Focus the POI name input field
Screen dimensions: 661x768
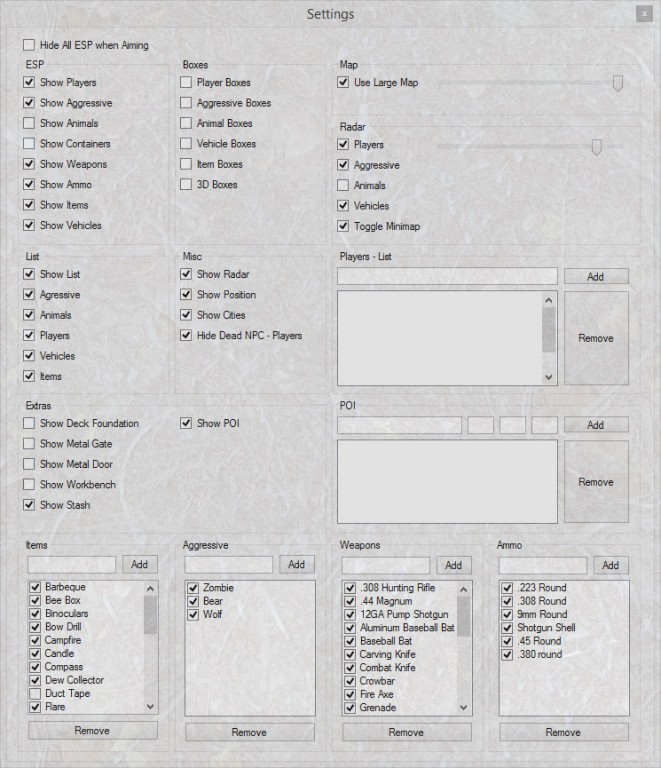(400, 425)
